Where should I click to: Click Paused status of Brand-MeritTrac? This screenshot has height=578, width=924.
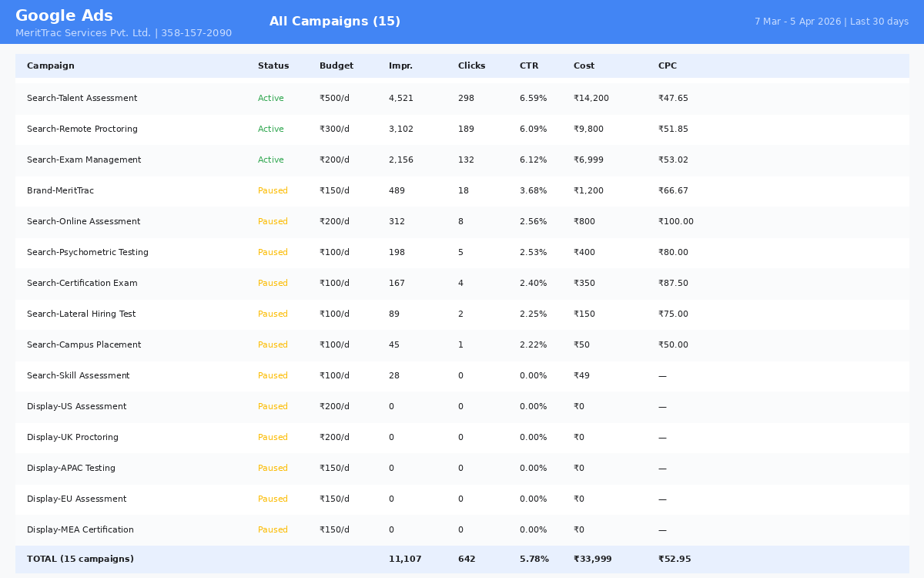pyautogui.click(x=273, y=191)
